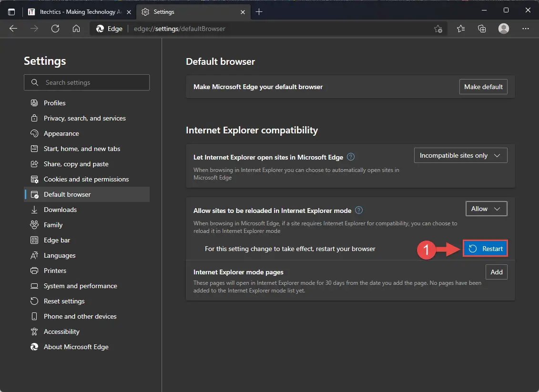Open the Settings and more ellipsis menu
The width and height of the screenshot is (539, 392).
526,29
